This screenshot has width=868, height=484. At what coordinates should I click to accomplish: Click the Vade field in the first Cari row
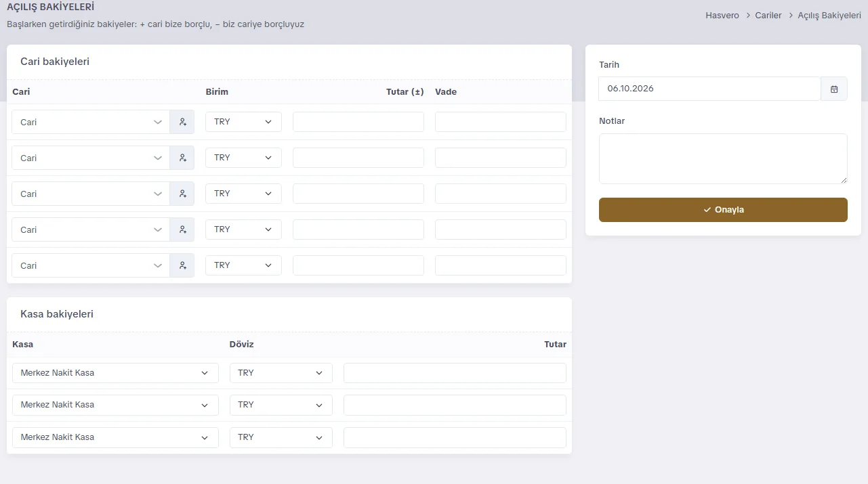[x=501, y=122]
